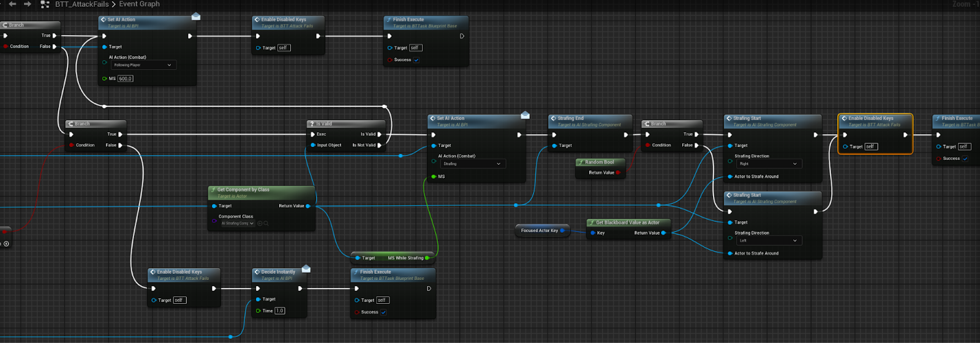Go forward using the right navigation arrow
The width and height of the screenshot is (980, 343).
click(27, 4)
